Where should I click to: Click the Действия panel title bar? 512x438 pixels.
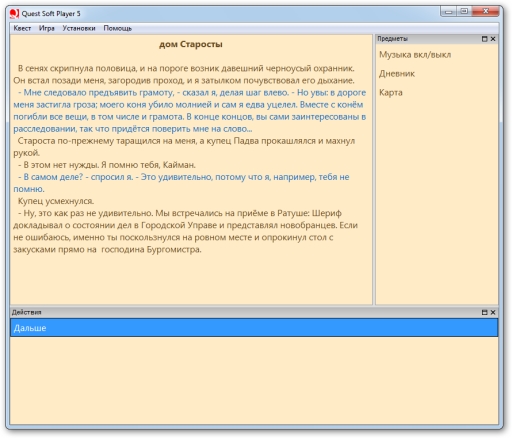pyautogui.click(x=245, y=312)
